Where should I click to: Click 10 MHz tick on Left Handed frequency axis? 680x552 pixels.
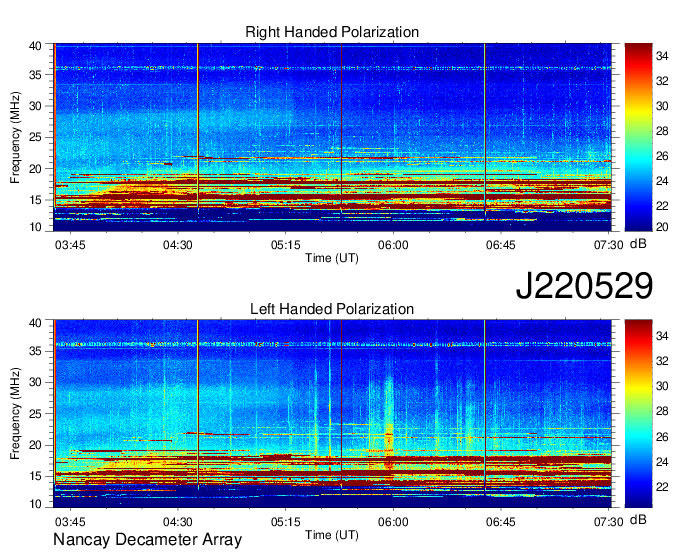(x=35, y=504)
